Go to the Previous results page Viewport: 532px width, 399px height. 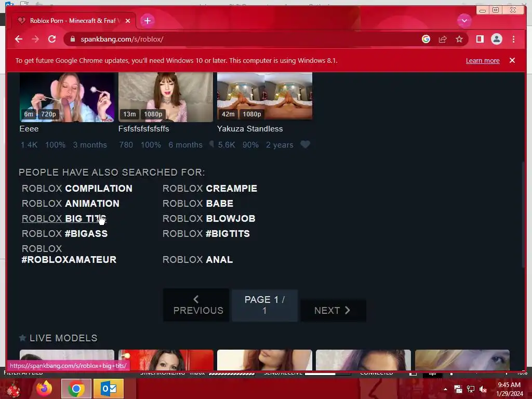pyautogui.click(x=196, y=305)
